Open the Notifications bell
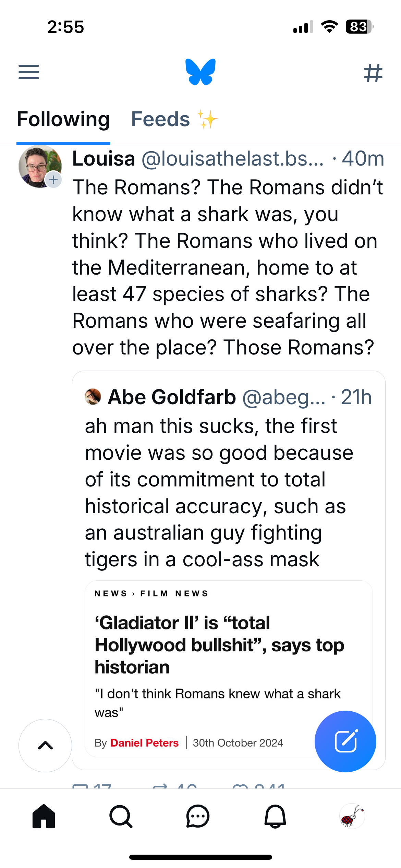 coord(275,816)
